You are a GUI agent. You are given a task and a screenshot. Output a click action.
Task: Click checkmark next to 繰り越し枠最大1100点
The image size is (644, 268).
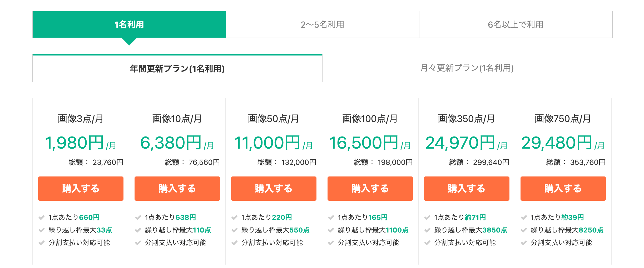tap(331, 230)
